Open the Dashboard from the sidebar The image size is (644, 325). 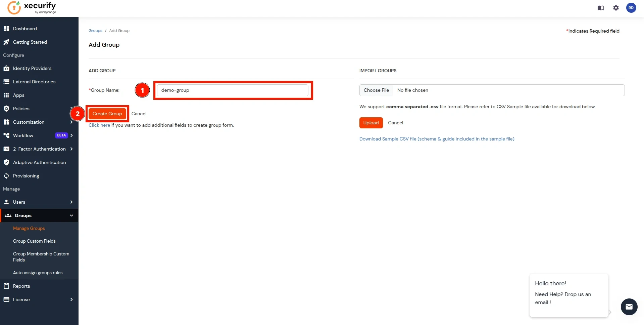[25, 29]
